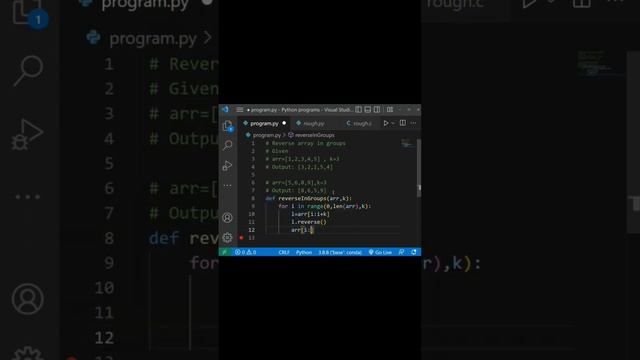Open notifications from the bell icon

(x=413, y=252)
